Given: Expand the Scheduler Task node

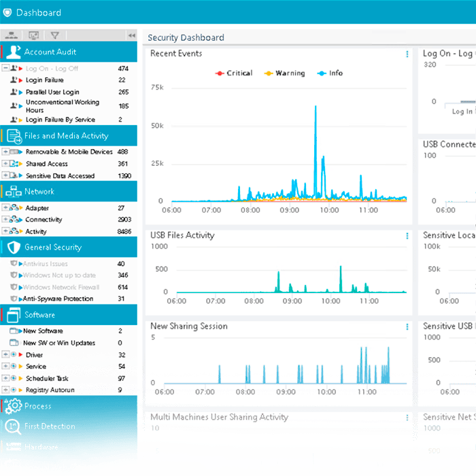Looking at the screenshot, I should tap(5, 378).
